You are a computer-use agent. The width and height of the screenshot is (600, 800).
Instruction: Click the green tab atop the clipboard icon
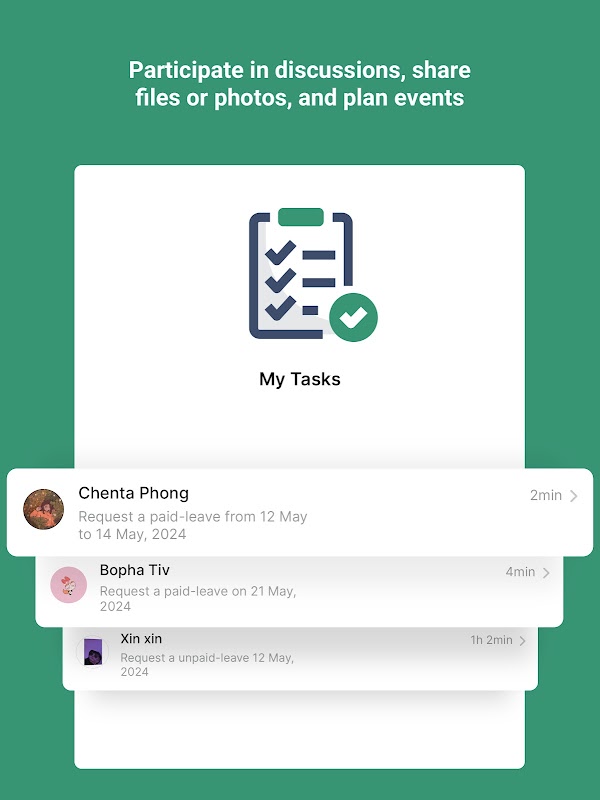[x=301, y=217]
